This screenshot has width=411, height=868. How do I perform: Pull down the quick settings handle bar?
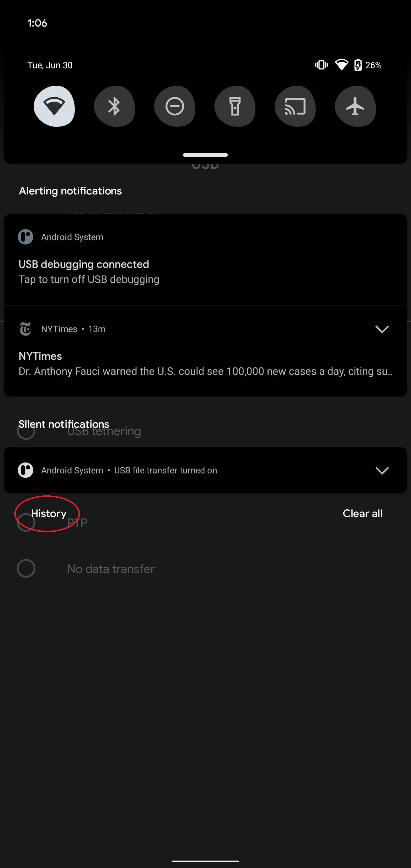tap(205, 155)
